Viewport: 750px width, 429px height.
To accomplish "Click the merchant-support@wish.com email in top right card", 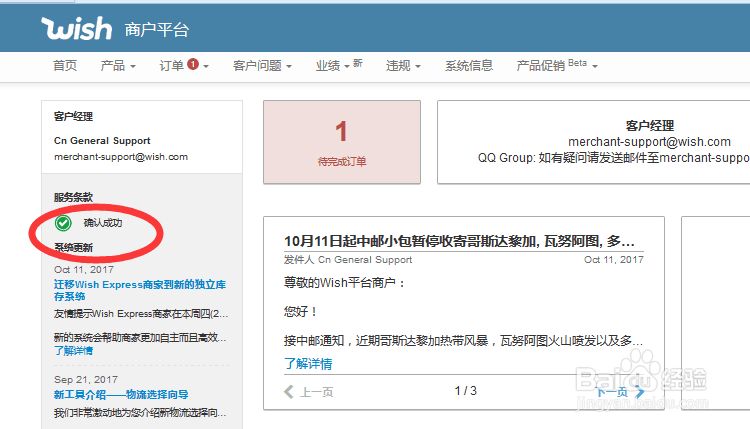I will (x=650, y=142).
